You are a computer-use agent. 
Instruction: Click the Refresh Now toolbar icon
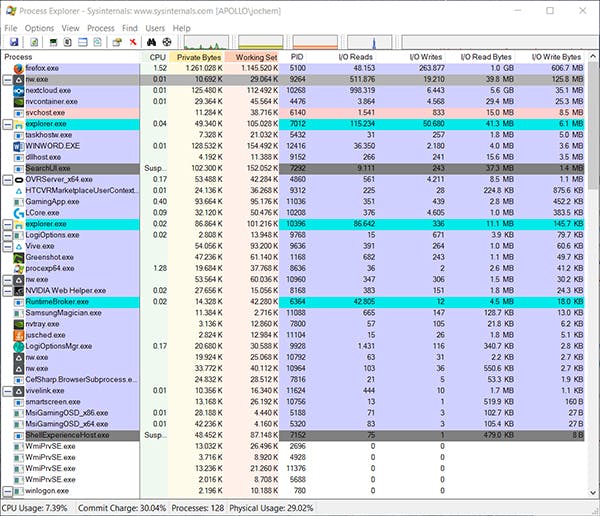[34, 42]
